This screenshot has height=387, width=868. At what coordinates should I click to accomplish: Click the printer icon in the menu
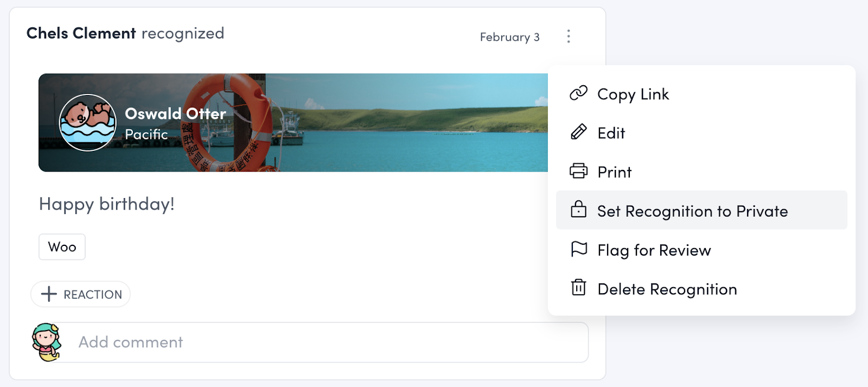point(578,172)
